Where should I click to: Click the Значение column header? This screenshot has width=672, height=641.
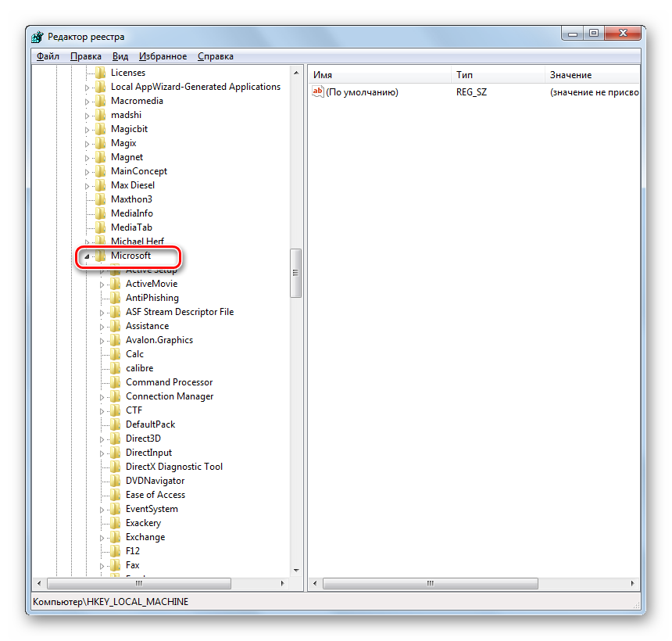point(592,74)
